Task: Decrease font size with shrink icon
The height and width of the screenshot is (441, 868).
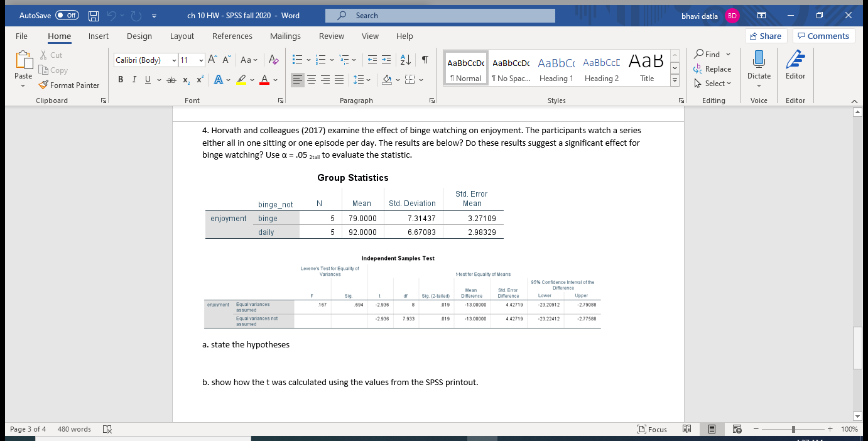Action: (227, 60)
